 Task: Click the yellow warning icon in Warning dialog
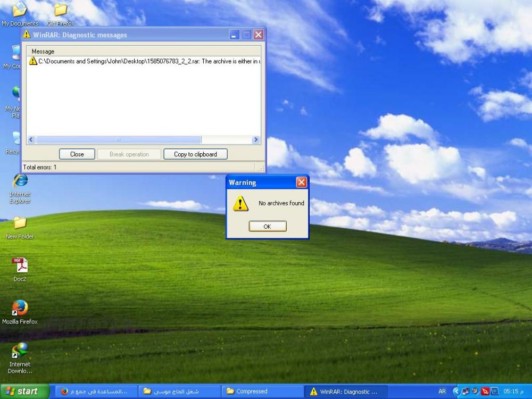pyautogui.click(x=240, y=203)
